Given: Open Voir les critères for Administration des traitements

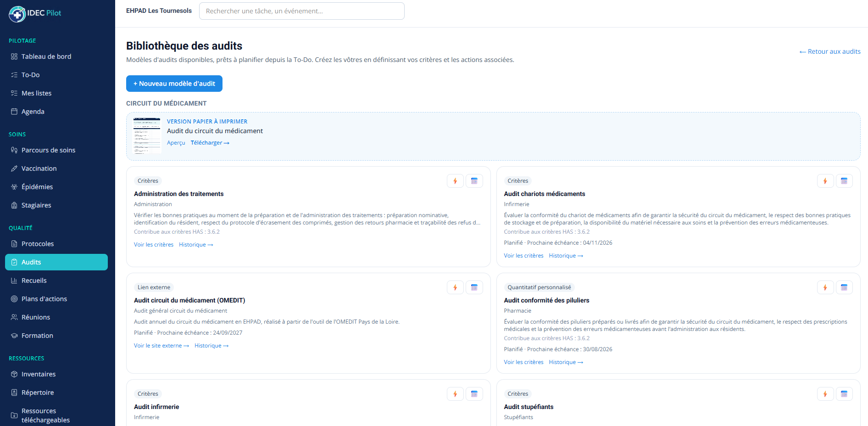Looking at the screenshot, I should tap(154, 245).
